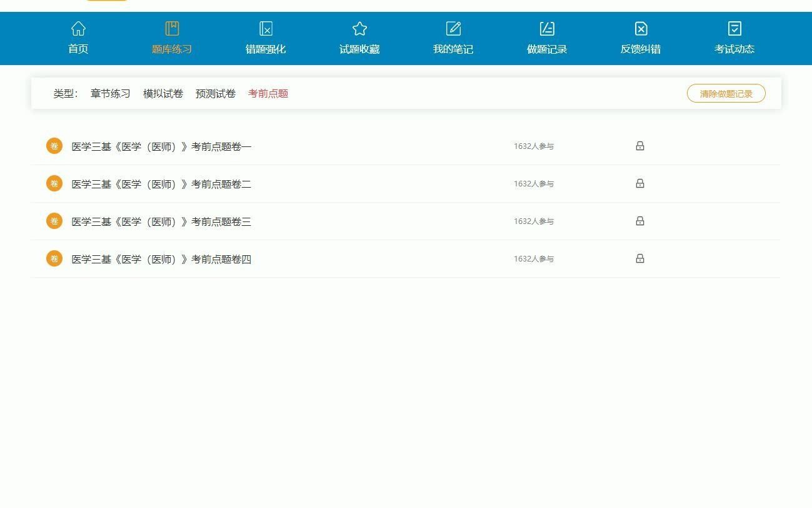The width and height of the screenshot is (812, 508).
Task: Click 1632人参与 in the 考前点题卷二 row
Action: (534, 183)
